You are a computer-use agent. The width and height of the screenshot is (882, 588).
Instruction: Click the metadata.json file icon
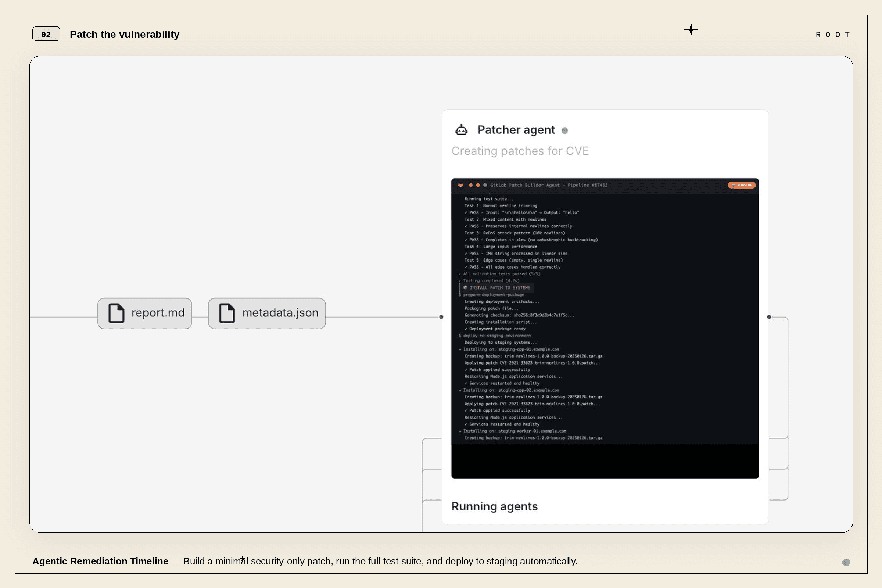click(x=227, y=313)
